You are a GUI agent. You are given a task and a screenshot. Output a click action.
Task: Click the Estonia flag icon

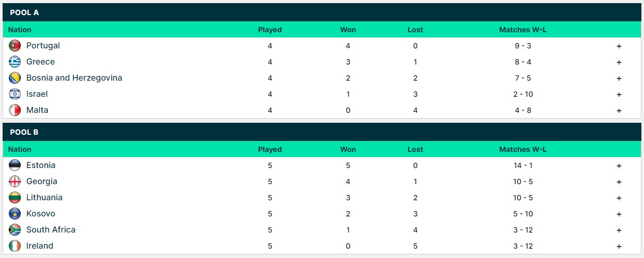[15, 165]
